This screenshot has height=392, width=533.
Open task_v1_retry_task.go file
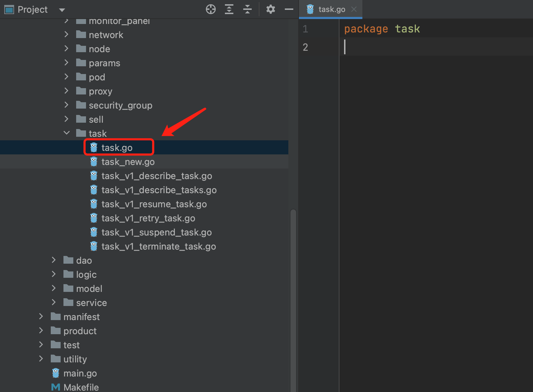[x=148, y=218]
